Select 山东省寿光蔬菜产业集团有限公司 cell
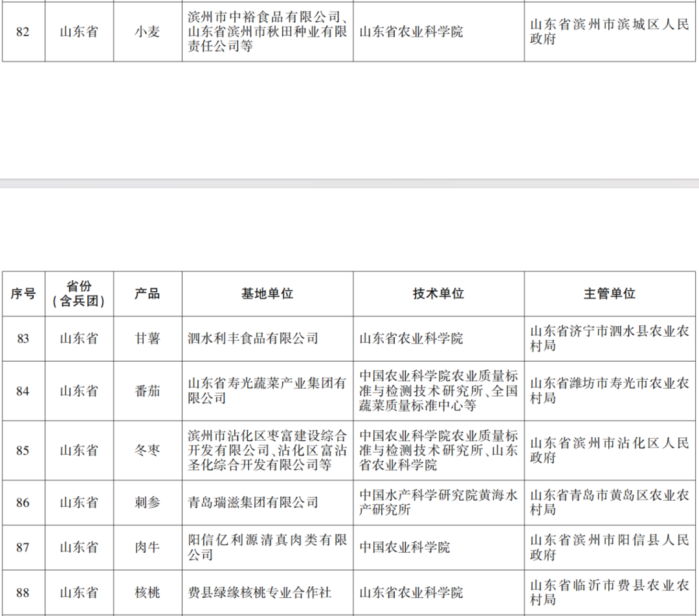 (x=267, y=391)
